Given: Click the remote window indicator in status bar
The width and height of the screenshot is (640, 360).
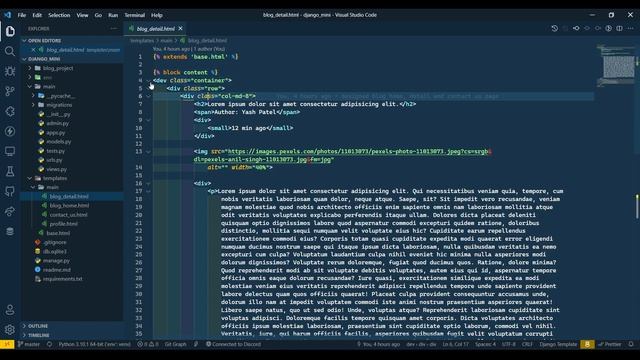Looking at the screenshot, I should [x=7, y=344].
